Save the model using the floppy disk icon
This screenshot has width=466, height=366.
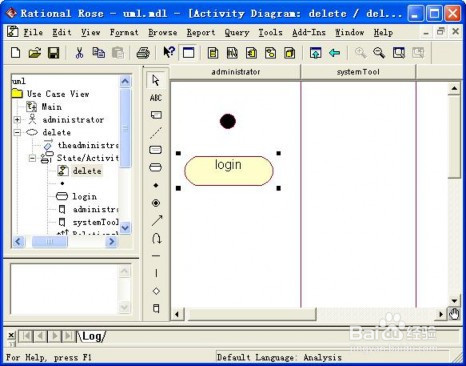53,53
